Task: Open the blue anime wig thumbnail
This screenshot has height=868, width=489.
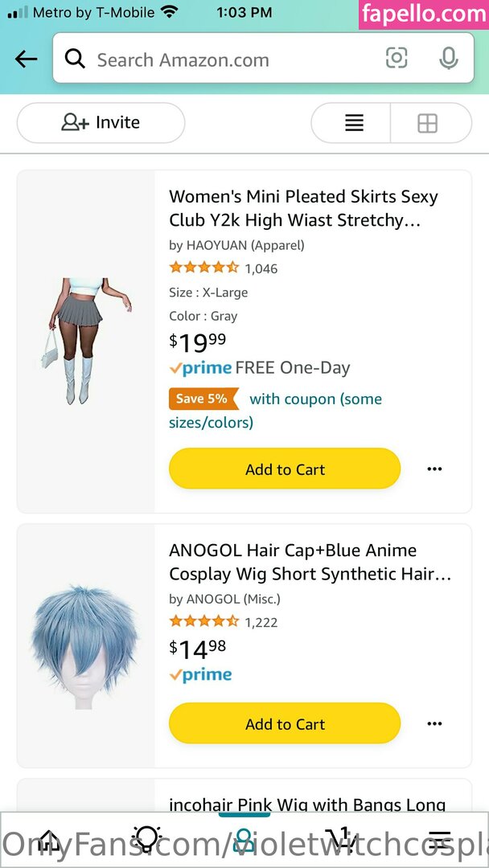Action: [x=84, y=646]
